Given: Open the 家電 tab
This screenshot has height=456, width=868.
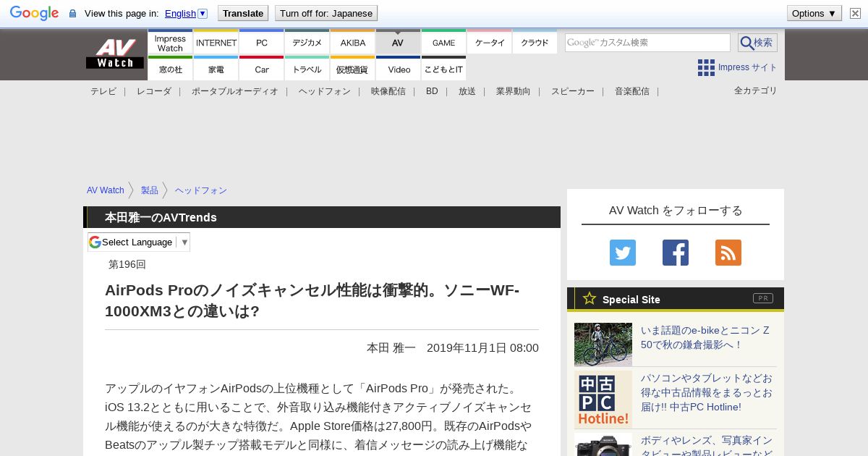Looking at the screenshot, I should coord(216,69).
